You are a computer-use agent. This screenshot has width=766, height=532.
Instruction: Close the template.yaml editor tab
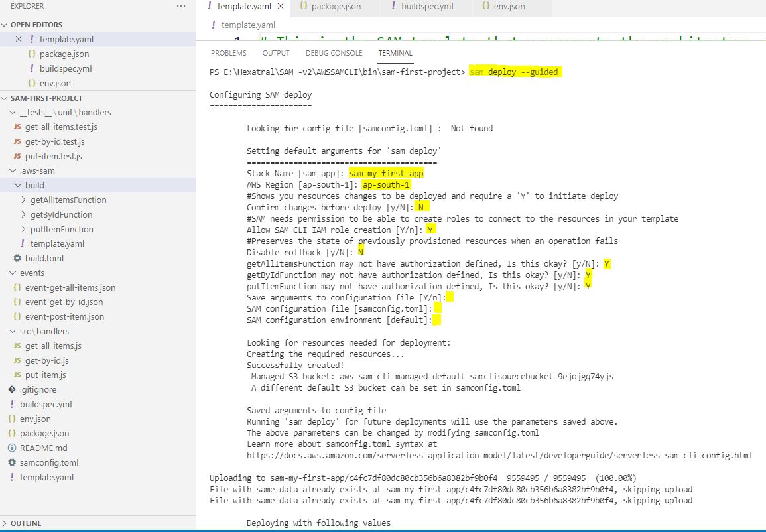[x=281, y=7]
